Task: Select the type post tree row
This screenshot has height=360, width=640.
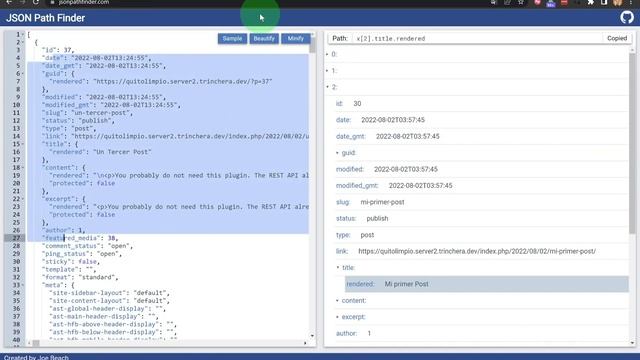Action: tap(482, 235)
